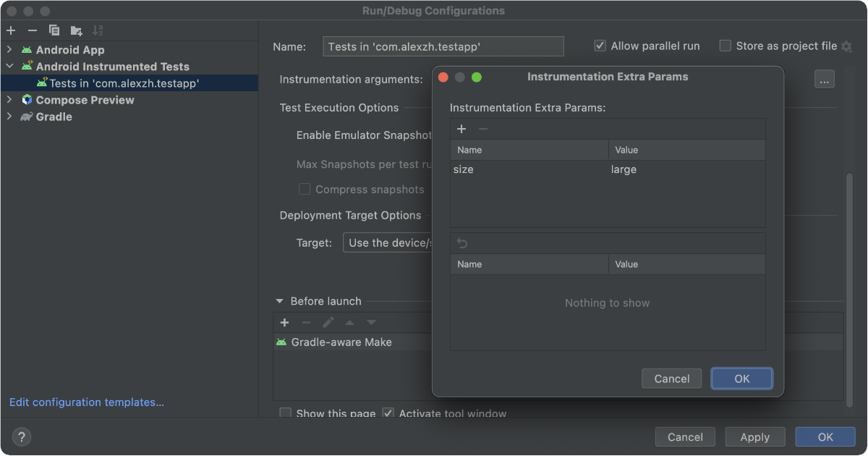Expand the Gradle configurations group
The height and width of the screenshot is (456, 868).
click(9, 117)
